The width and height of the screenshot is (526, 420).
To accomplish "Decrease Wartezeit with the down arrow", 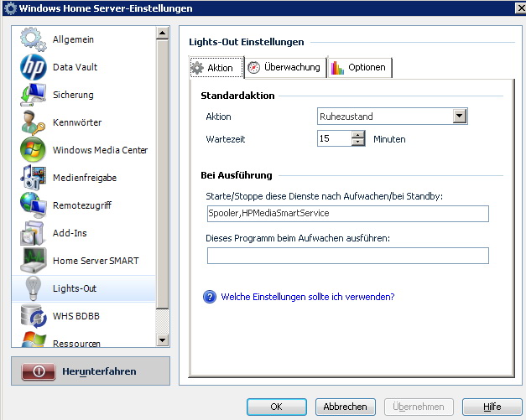I will (x=358, y=143).
